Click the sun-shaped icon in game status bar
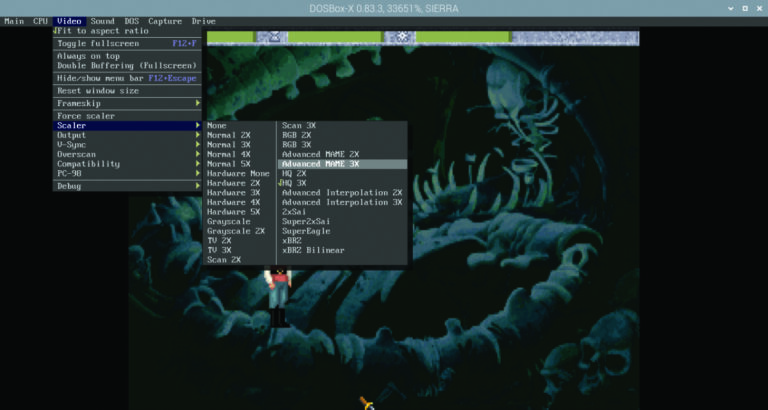 401,37
